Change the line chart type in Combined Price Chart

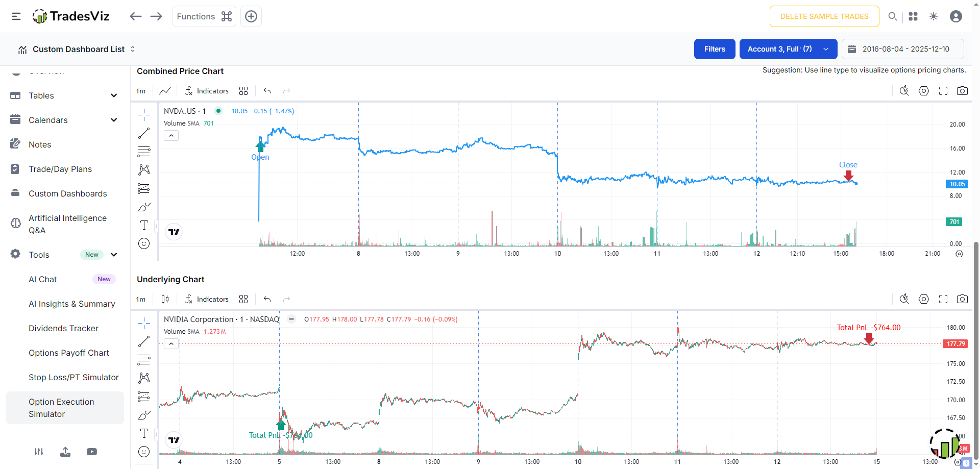(x=165, y=91)
